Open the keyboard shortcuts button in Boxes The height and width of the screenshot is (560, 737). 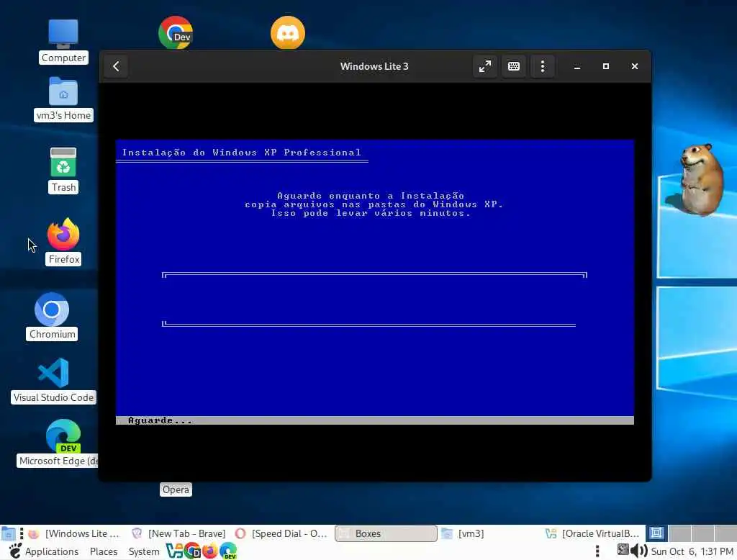(x=514, y=66)
